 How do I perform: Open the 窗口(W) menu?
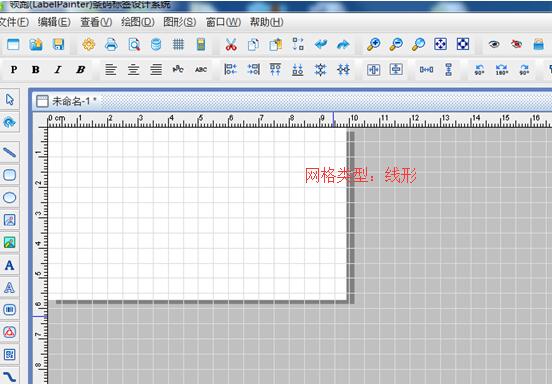coord(223,22)
